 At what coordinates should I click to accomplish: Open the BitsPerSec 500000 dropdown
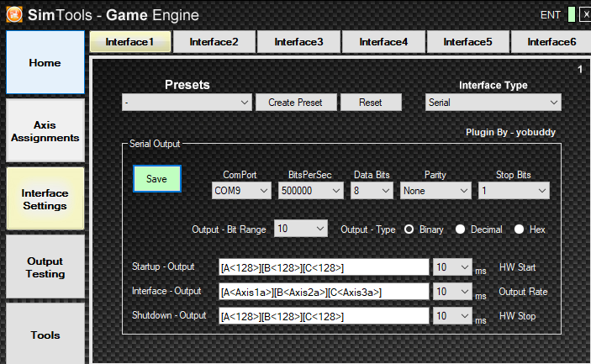[310, 191]
